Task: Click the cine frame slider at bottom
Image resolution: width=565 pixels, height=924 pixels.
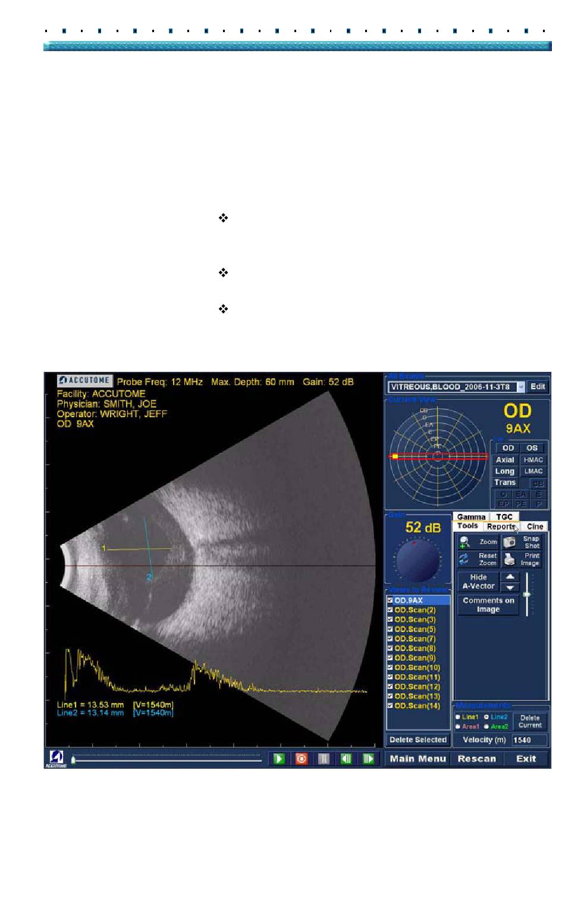Action: (x=167, y=760)
